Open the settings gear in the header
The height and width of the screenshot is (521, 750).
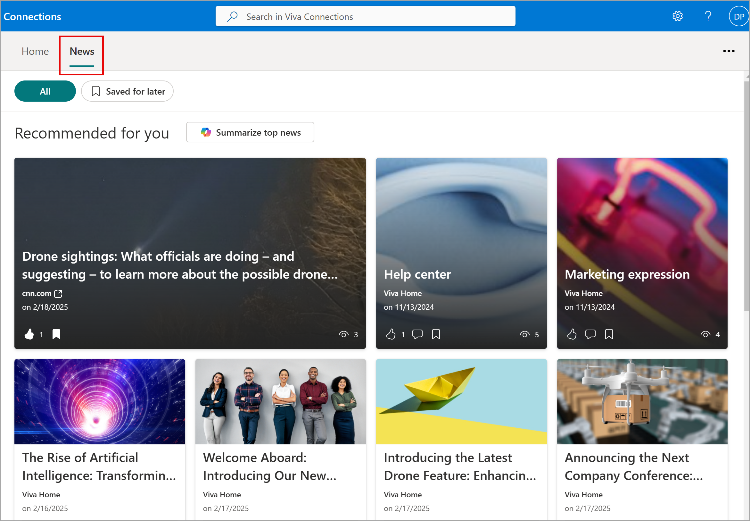[x=677, y=16]
